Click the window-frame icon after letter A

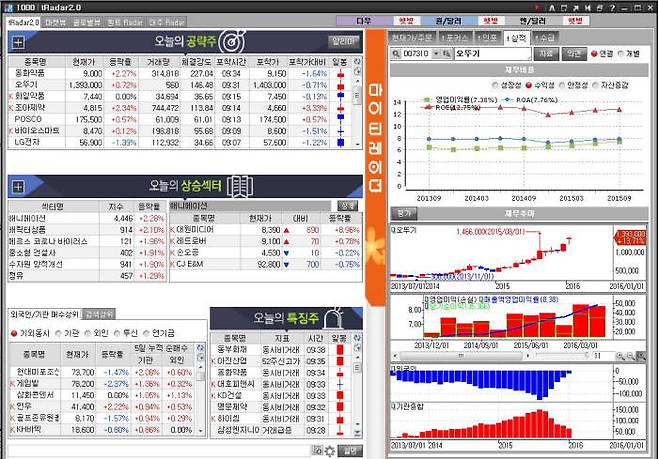(x=564, y=8)
